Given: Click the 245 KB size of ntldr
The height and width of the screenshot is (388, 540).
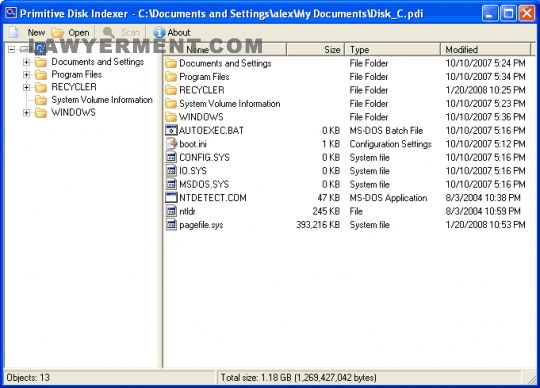Looking at the screenshot, I should (326, 211).
